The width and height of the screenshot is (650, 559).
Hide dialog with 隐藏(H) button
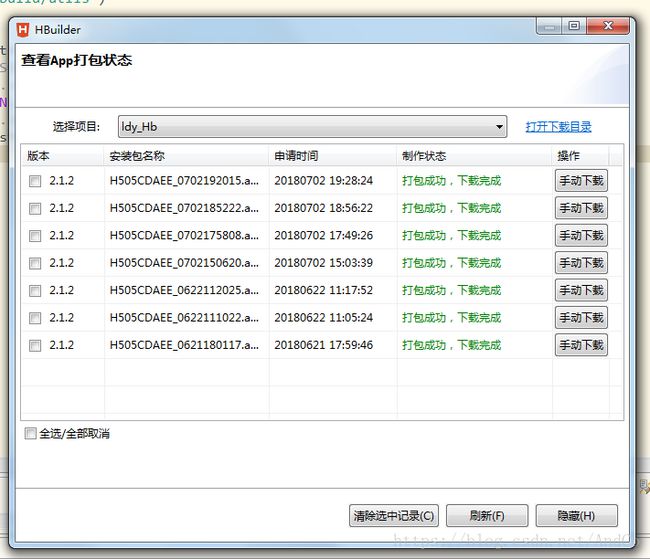click(x=577, y=515)
